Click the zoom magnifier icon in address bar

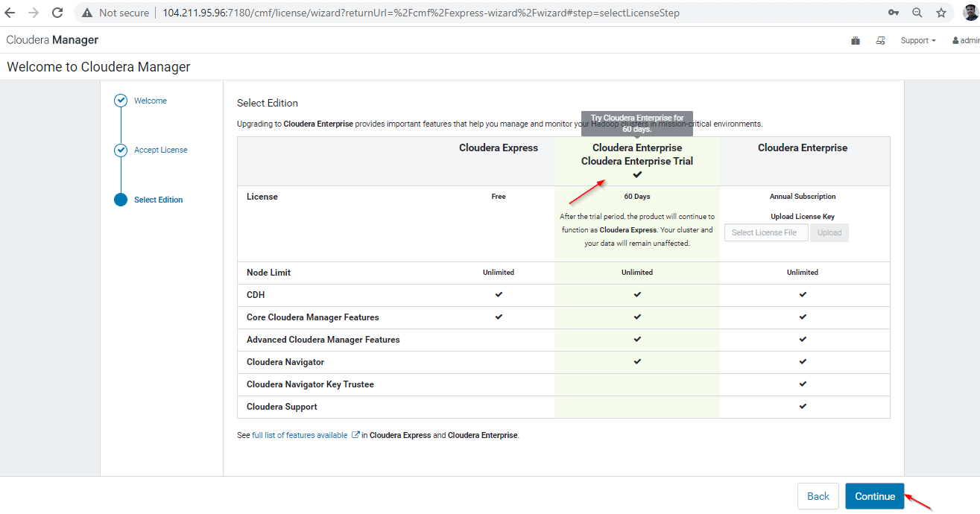917,13
